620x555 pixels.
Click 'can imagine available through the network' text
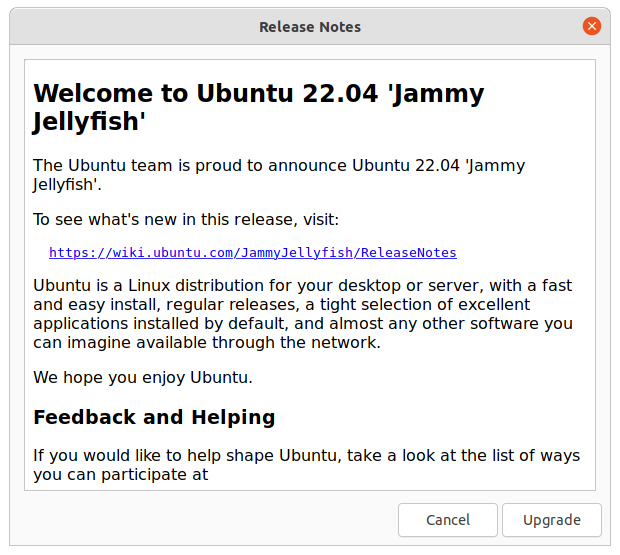click(x=206, y=343)
